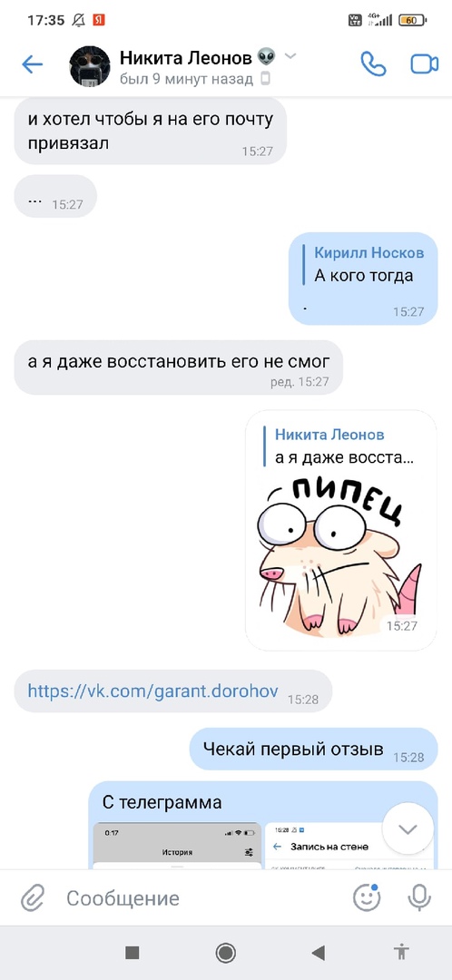Focus the Сообщение text input field
This screenshot has height=980, width=452.
coord(200,898)
